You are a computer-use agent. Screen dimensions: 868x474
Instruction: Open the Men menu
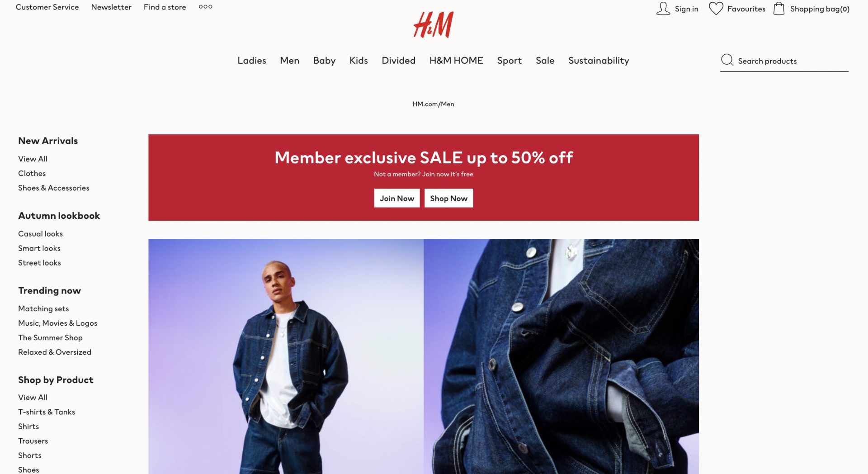[289, 61]
